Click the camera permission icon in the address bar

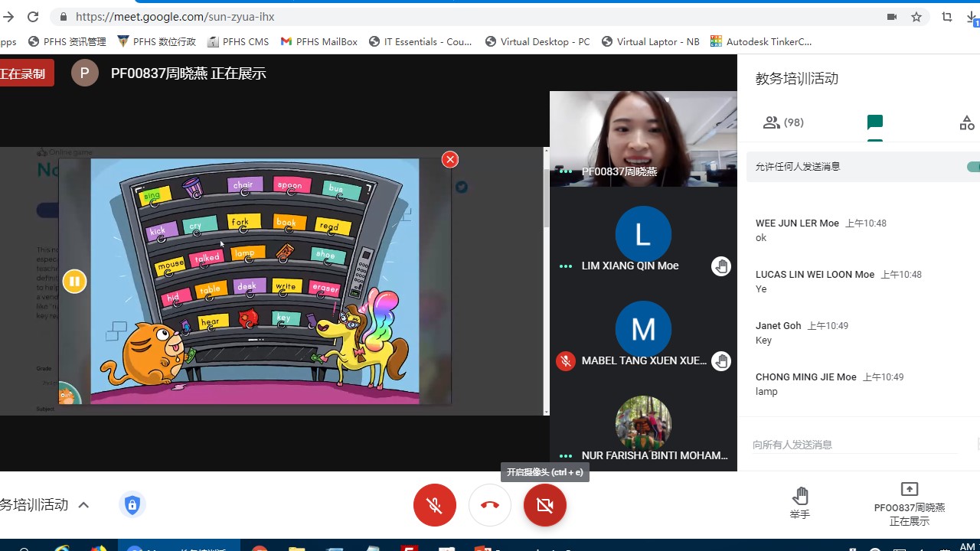tap(892, 17)
